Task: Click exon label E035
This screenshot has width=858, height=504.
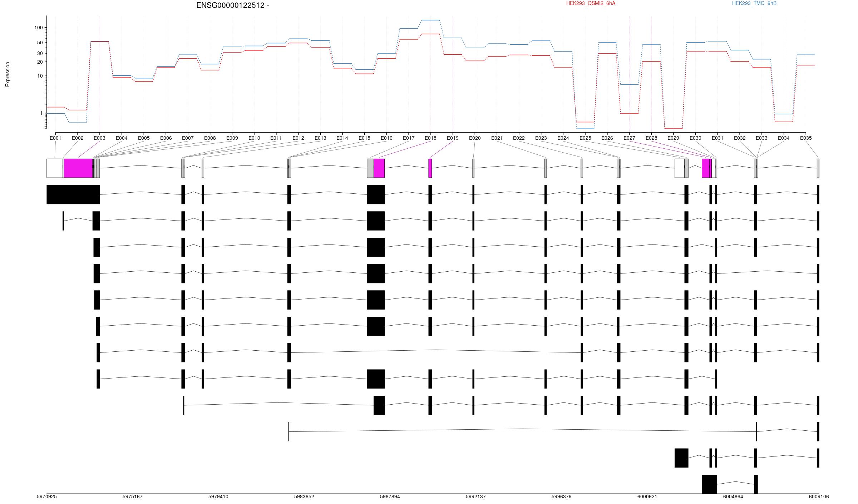Action: [x=806, y=138]
